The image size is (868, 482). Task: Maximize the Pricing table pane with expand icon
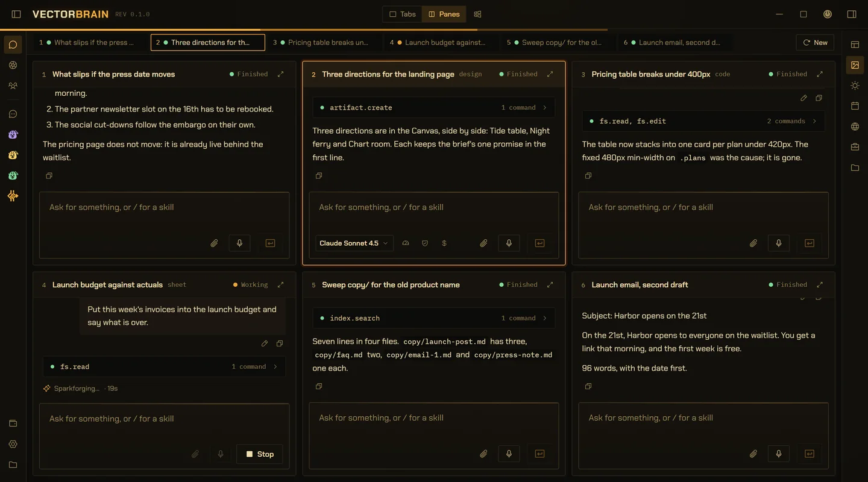click(819, 74)
